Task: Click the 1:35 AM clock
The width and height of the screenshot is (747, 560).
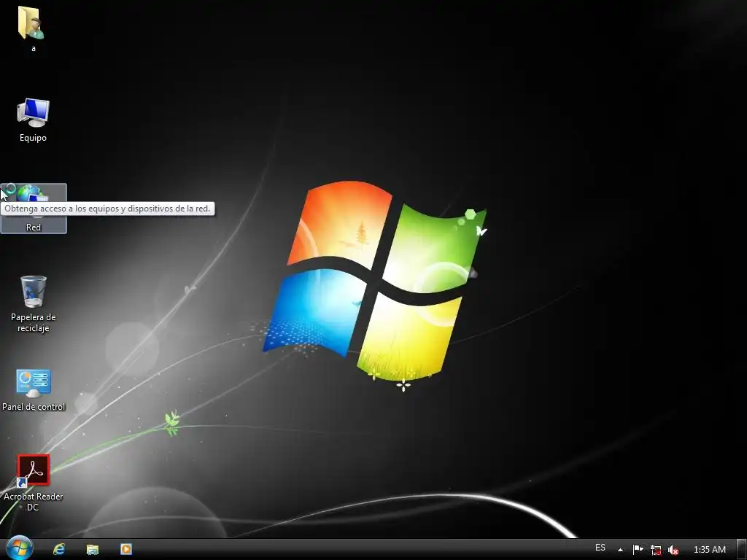Action: click(709, 550)
